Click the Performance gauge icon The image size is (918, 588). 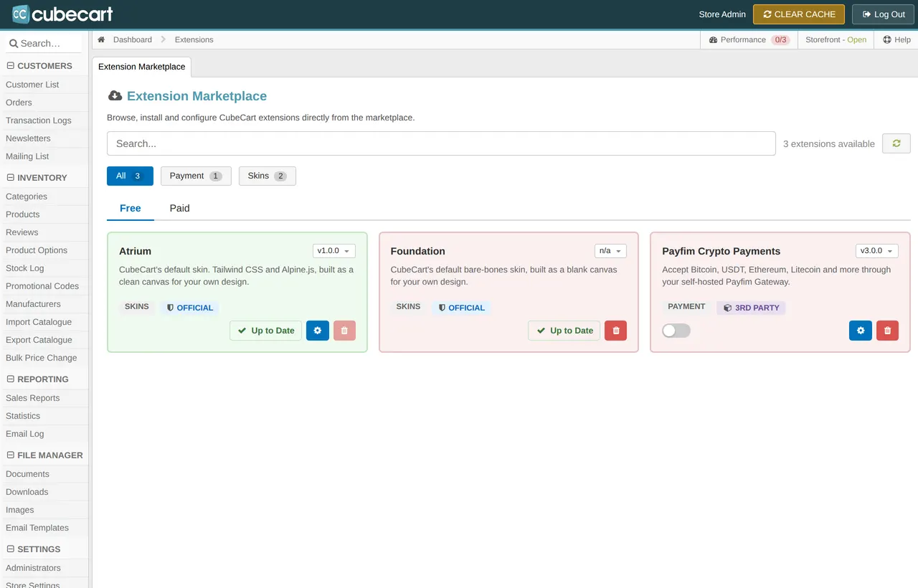(713, 40)
